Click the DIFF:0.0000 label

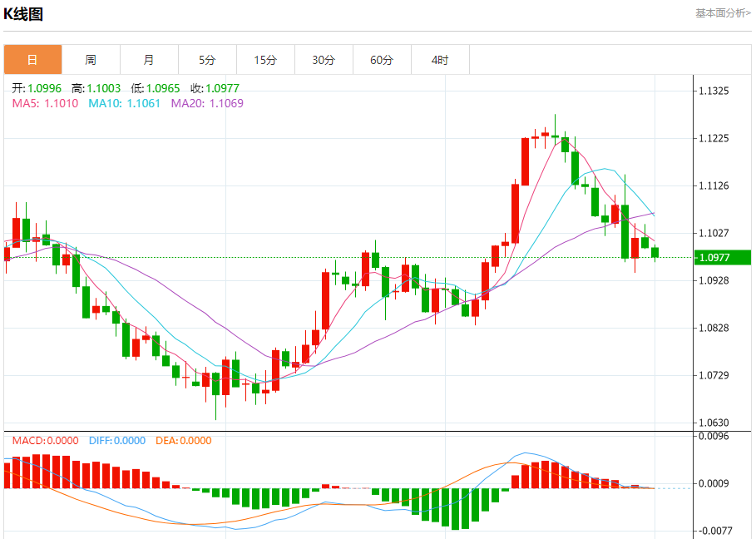[117, 441]
